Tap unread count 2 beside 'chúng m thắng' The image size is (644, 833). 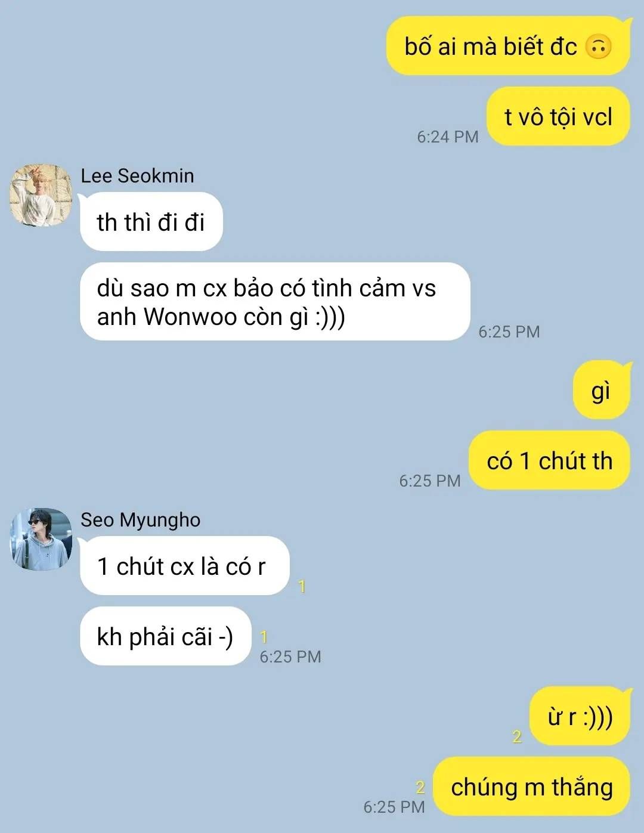[420, 788]
